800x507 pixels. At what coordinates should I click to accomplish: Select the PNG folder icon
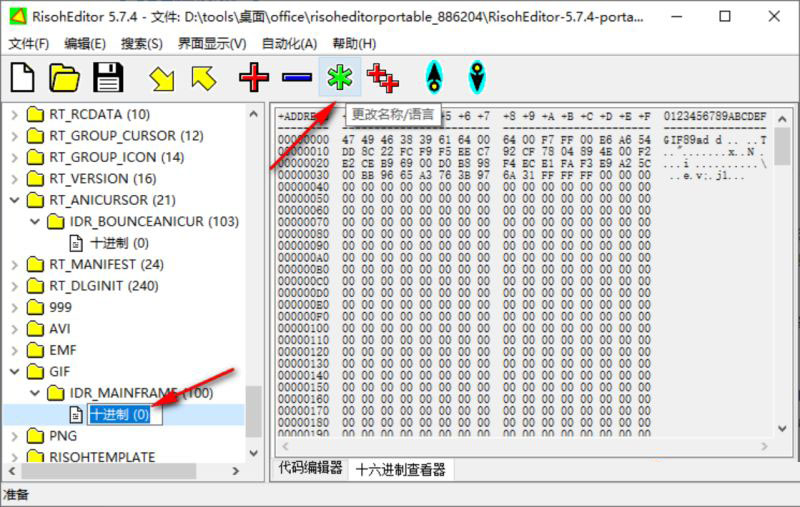click(35, 436)
